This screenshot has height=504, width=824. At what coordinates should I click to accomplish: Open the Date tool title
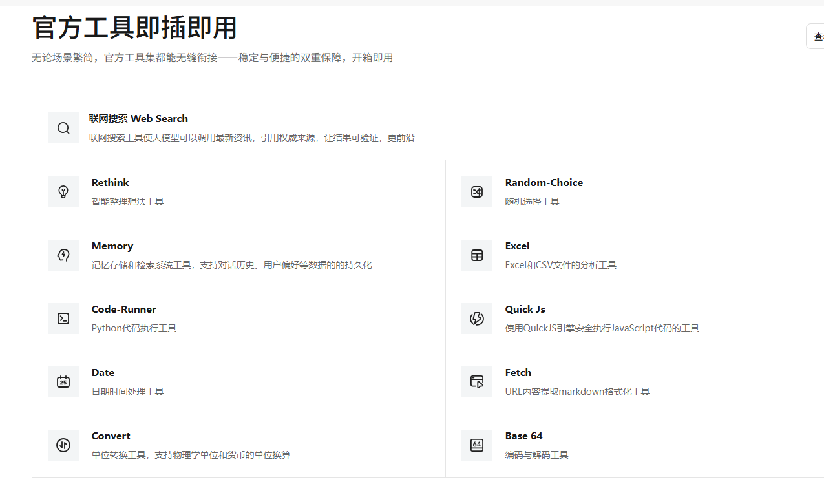click(103, 373)
